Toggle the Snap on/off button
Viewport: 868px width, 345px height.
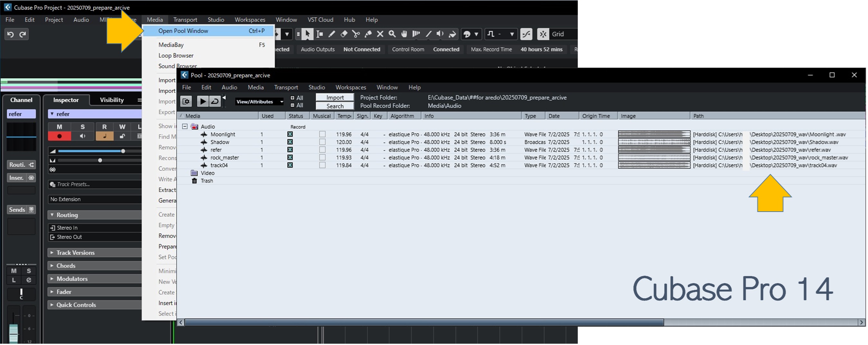(543, 34)
